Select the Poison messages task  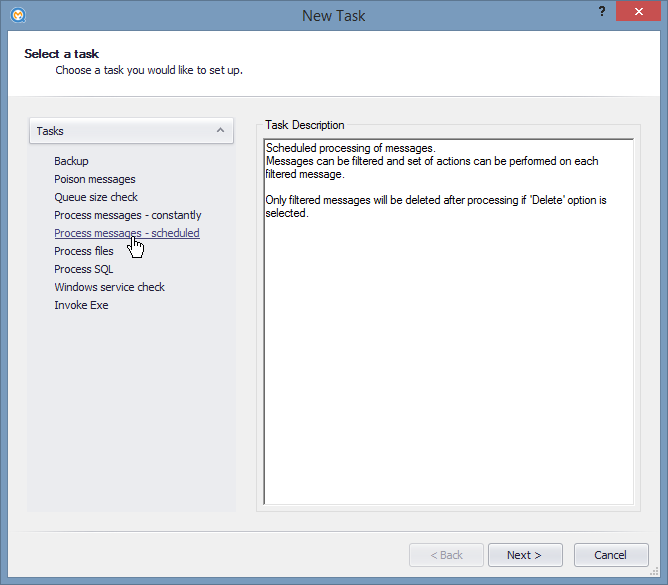tap(95, 179)
